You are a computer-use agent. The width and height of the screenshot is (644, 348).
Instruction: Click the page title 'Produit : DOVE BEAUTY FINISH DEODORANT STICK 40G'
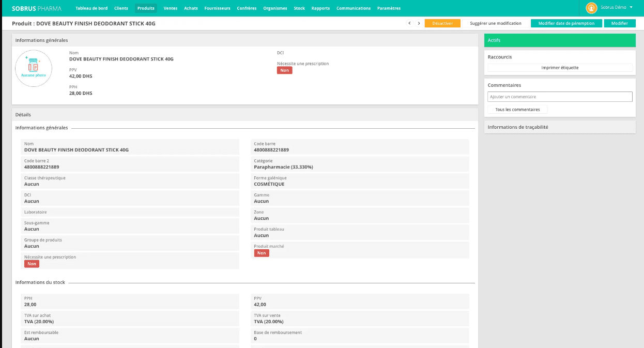tap(84, 24)
